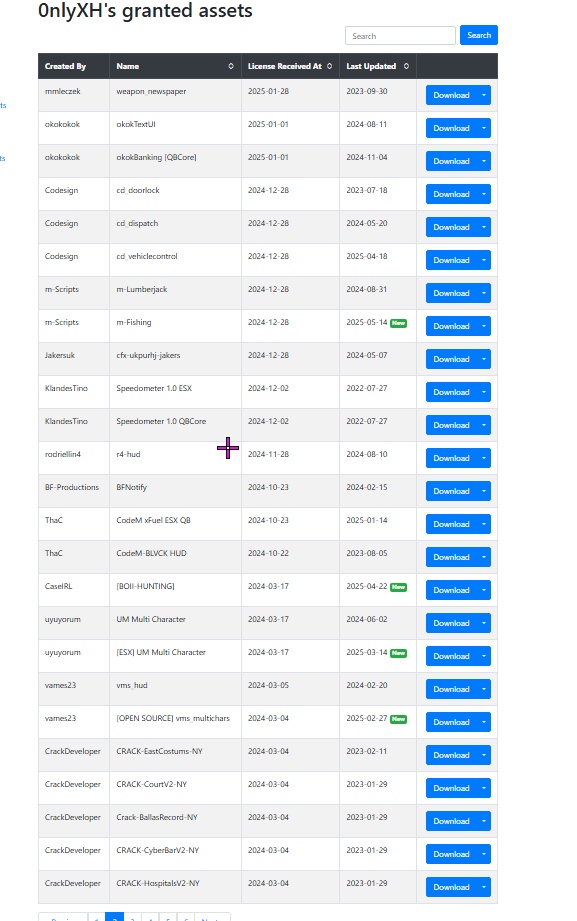The height and width of the screenshot is (921, 577).
Task: Click the okokBanking [QBCore] name
Action: point(156,157)
